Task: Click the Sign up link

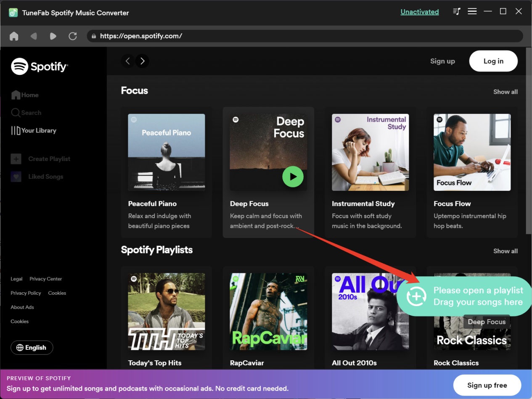Action: (442, 61)
